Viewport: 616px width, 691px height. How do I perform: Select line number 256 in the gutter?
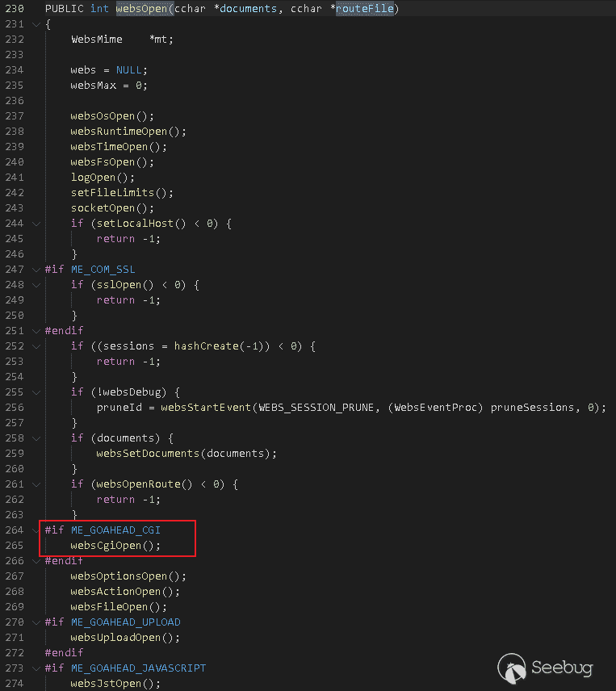(x=15, y=408)
